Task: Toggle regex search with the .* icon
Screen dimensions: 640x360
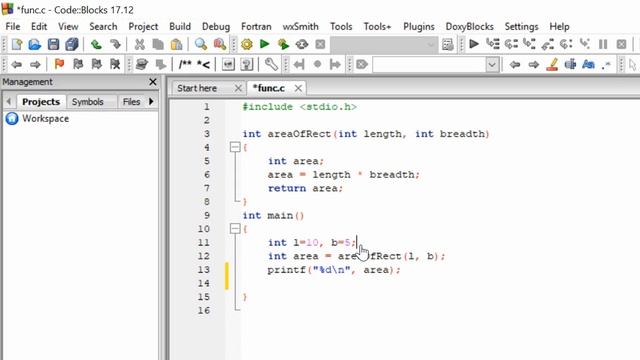Action: [x=606, y=64]
